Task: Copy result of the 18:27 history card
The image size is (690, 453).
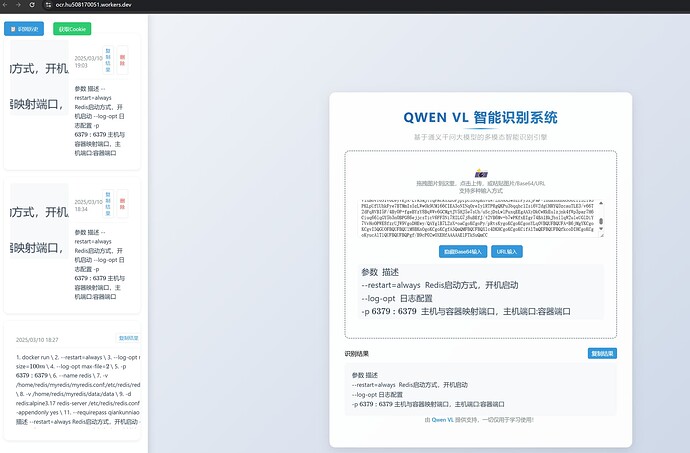Action: click(128, 338)
